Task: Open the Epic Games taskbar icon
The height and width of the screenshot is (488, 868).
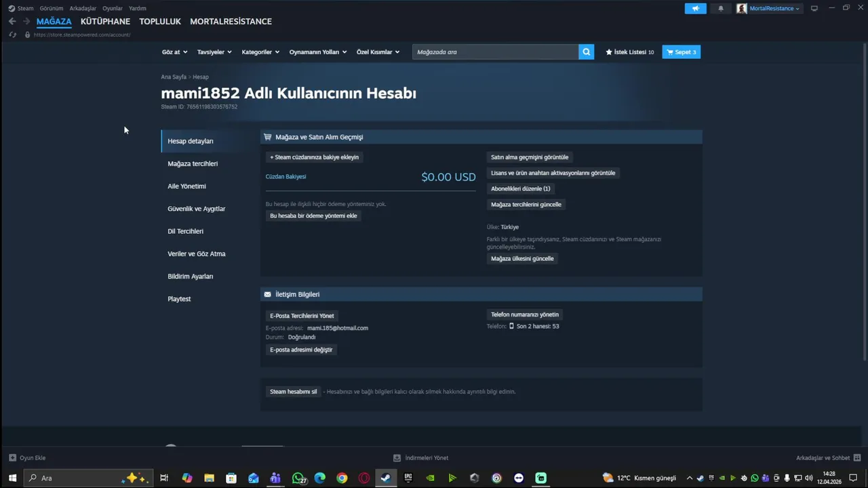Action: 408,478
